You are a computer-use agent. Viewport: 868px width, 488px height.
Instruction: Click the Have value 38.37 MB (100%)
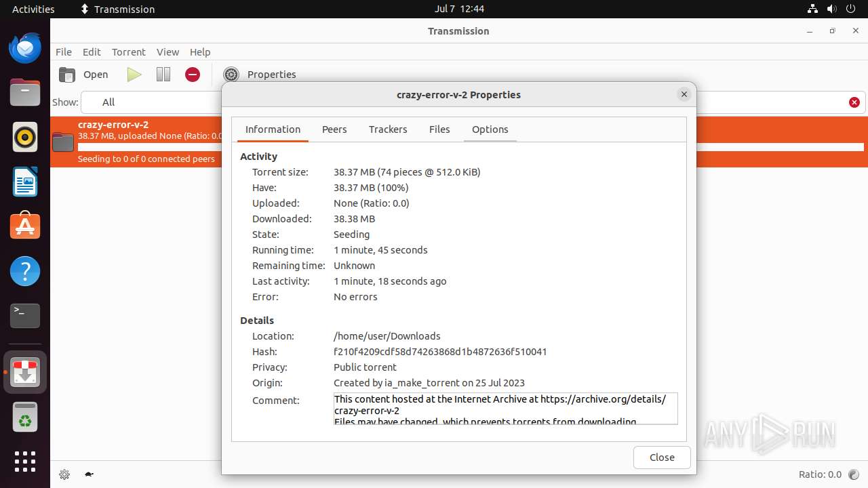tap(371, 188)
